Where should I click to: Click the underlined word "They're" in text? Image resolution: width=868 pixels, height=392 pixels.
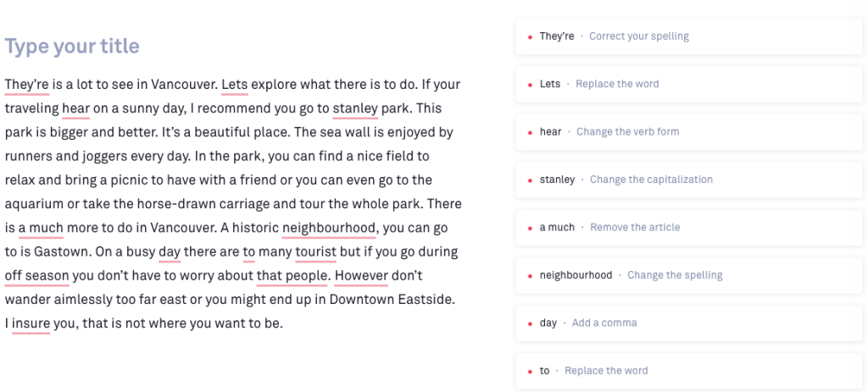[27, 85]
